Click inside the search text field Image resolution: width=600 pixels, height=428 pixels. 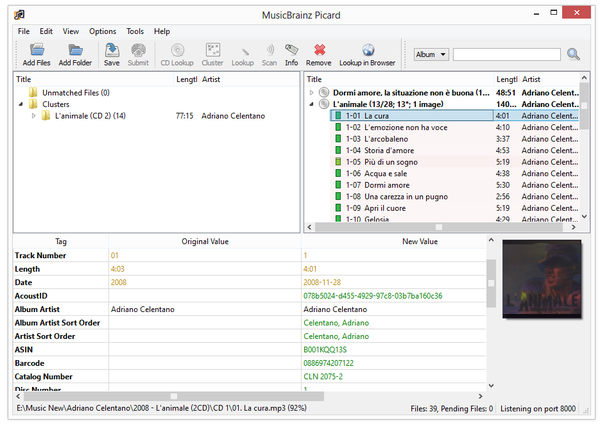tap(506, 54)
